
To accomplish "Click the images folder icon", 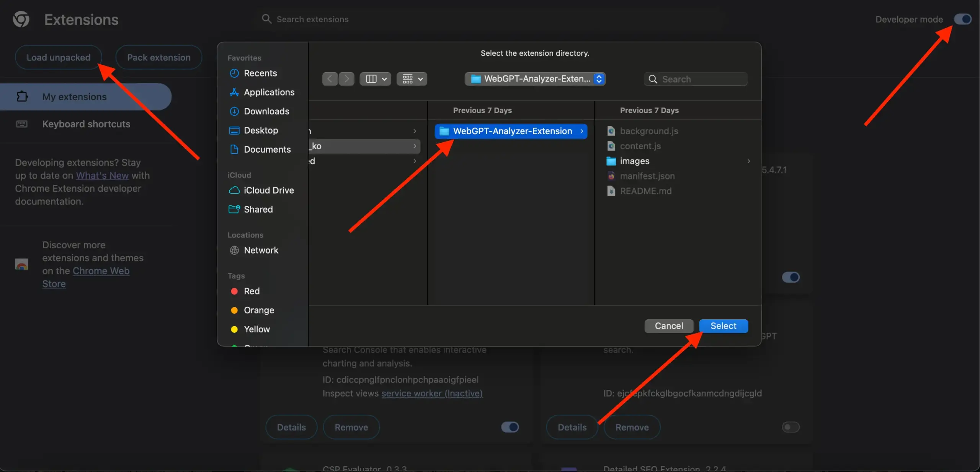I will tap(611, 161).
